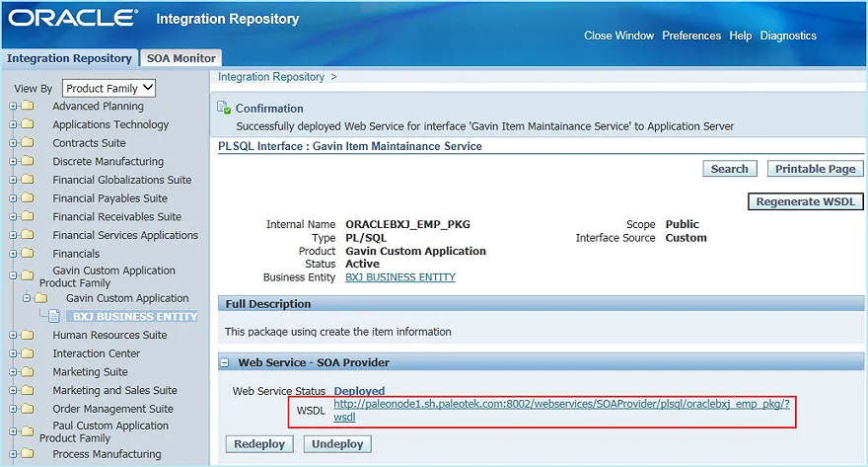Select Paul Custom Application Product Family item
The height and width of the screenshot is (467, 868).
(105, 431)
